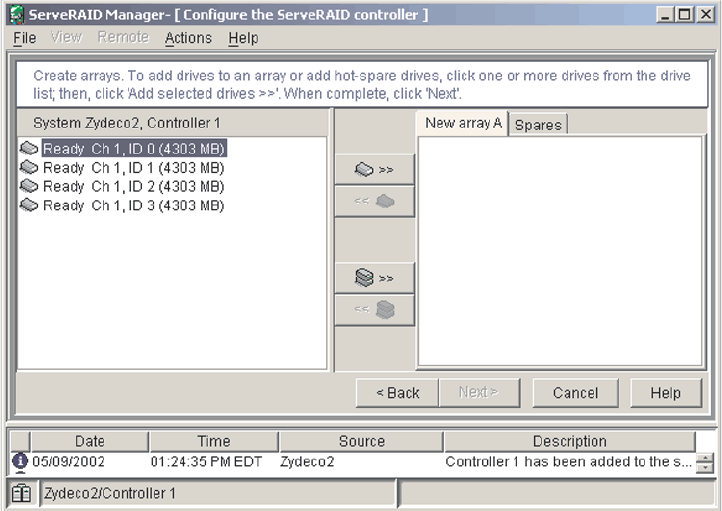Select Ready Ch 1, ID 2 (4303 MB)
The width and height of the screenshot is (722, 511).
pyautogui.click(x=134, y=186)
